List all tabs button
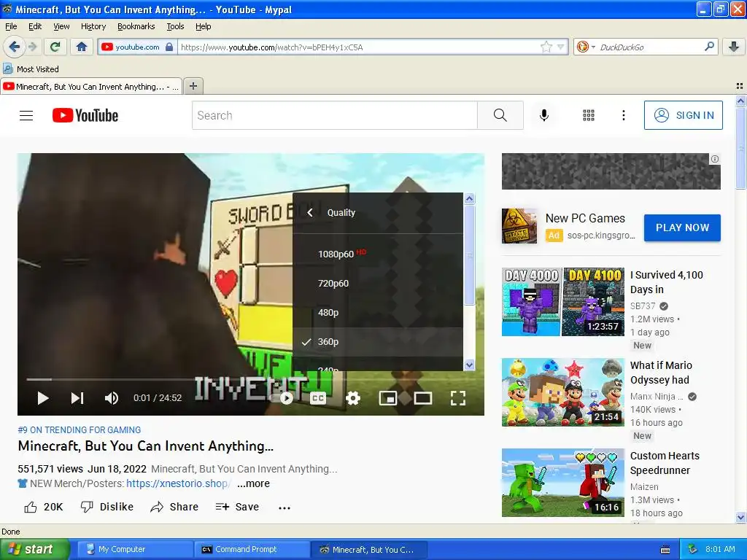 (x=740, y=86)
